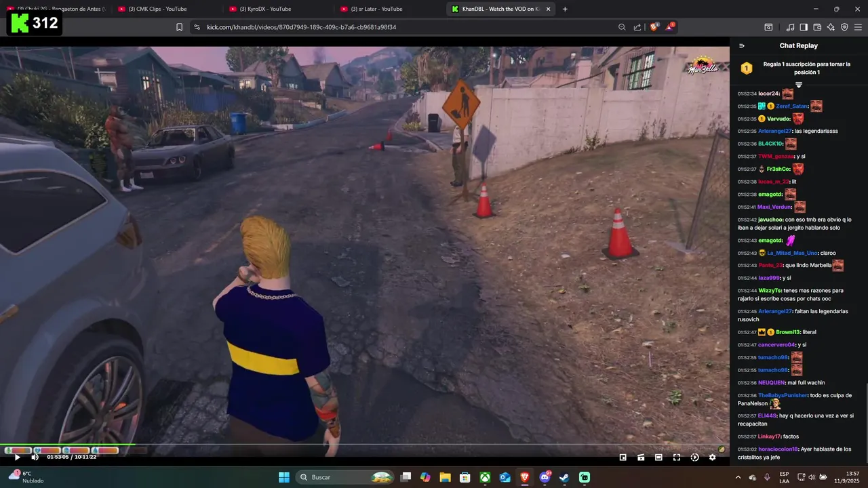Open Windows Start menu
This screenshot has width=868, height=488.
pos(284,477)
